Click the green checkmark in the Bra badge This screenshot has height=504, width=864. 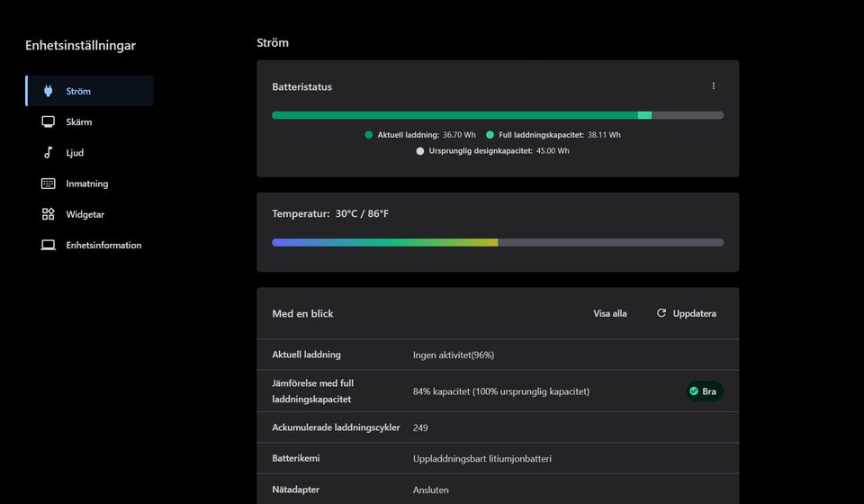tap(694, 391)
